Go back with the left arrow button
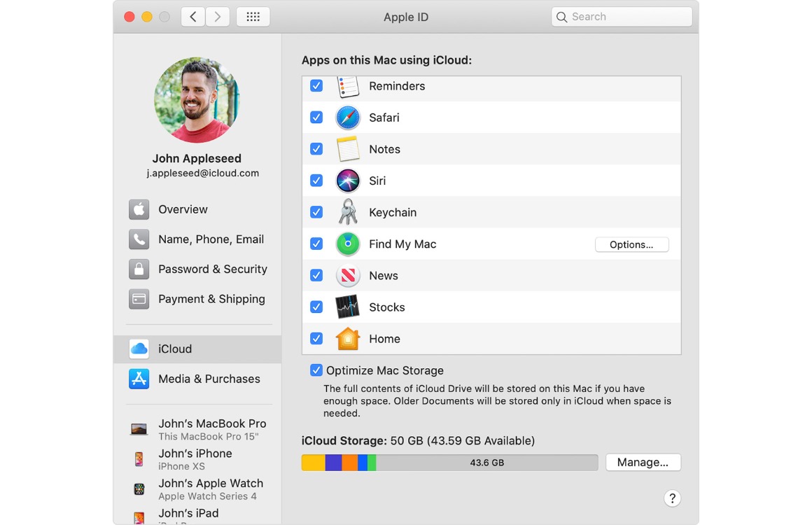This screenshot has width=812, height=525. (192, 17)
